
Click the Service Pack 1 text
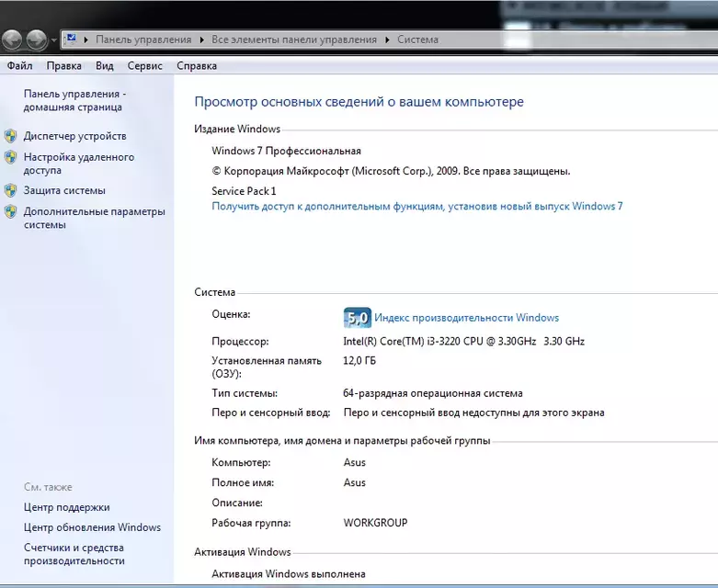pos(244,191)
